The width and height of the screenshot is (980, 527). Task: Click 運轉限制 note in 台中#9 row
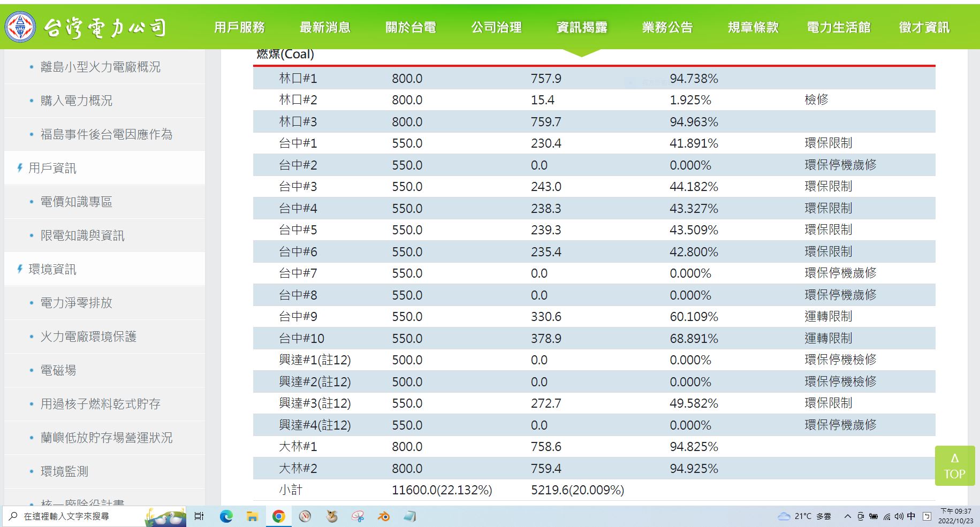point(829,316)
